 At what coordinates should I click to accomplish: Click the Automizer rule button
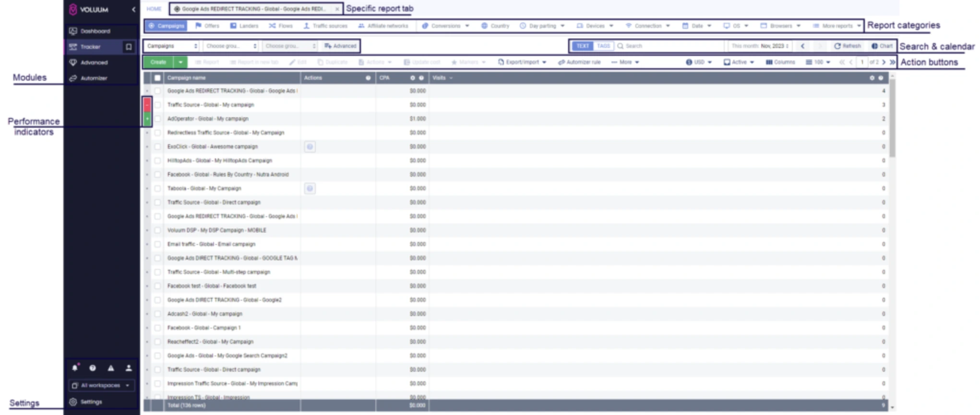[x=579, y=62]
